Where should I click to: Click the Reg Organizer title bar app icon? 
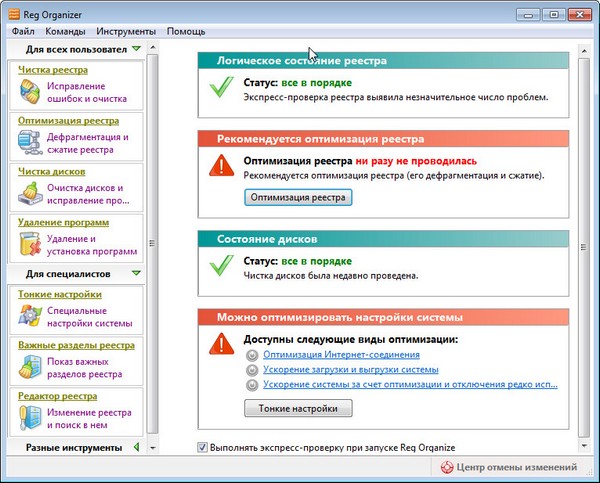[x=13, y=14]
